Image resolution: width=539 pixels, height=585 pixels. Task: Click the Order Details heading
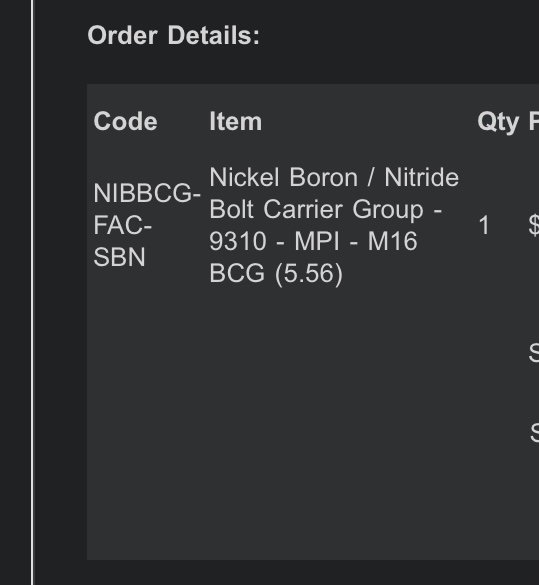[x=173, y=35]
